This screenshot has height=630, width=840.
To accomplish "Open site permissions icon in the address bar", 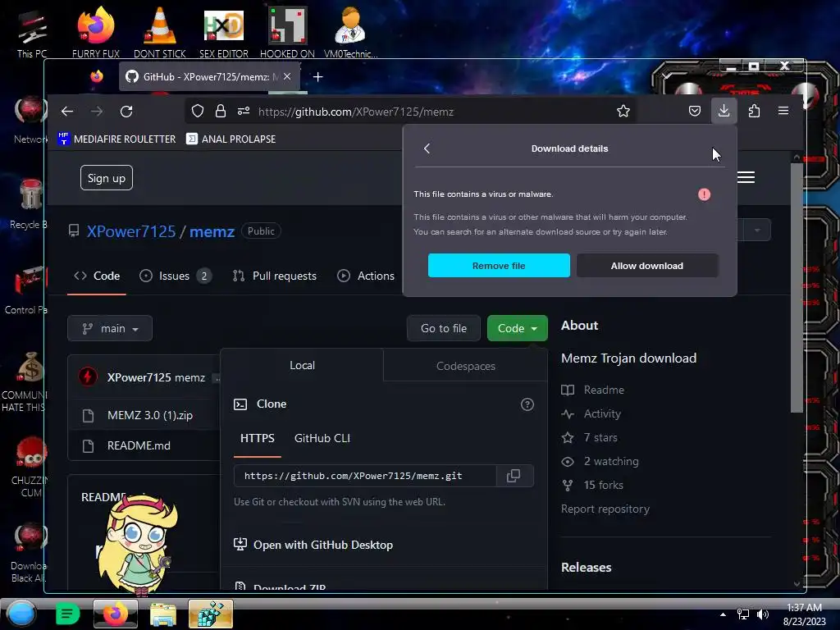I will [x=244, y=111].
